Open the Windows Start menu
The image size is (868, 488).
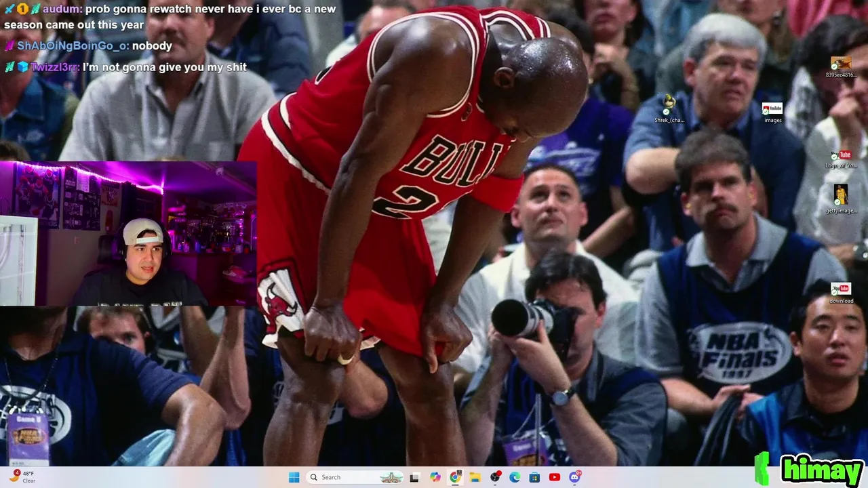(x=294, y=477)
